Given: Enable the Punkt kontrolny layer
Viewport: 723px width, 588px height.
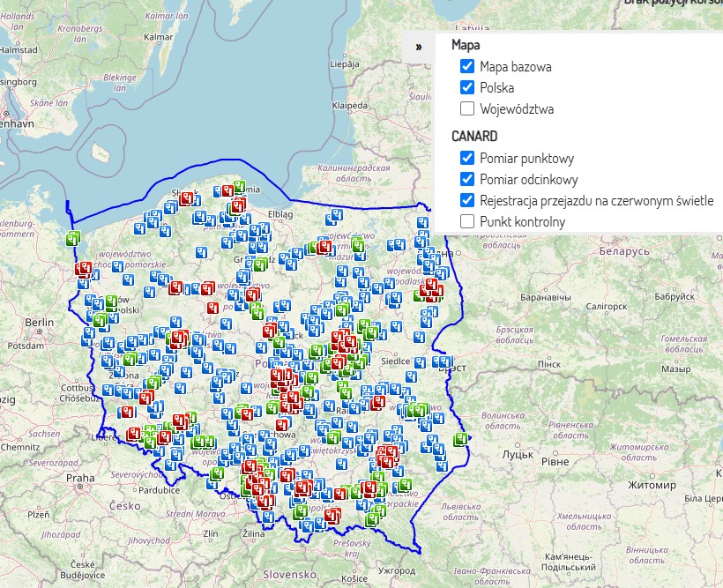Looking at the screenshot, I should click(x=467, y=222).
